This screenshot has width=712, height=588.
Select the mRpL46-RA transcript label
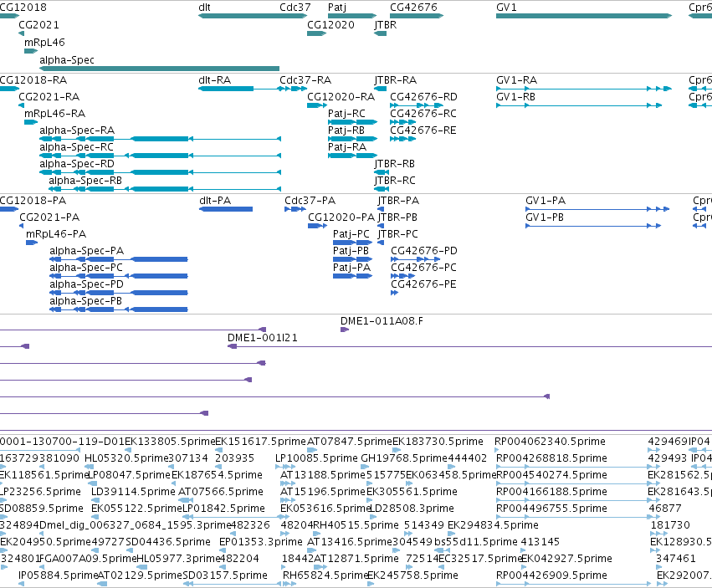[54, 114]
